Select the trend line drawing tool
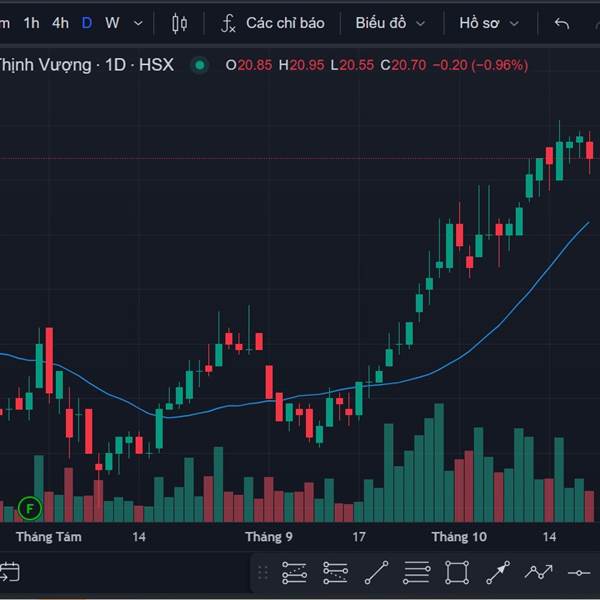 [x=377, y=573]
